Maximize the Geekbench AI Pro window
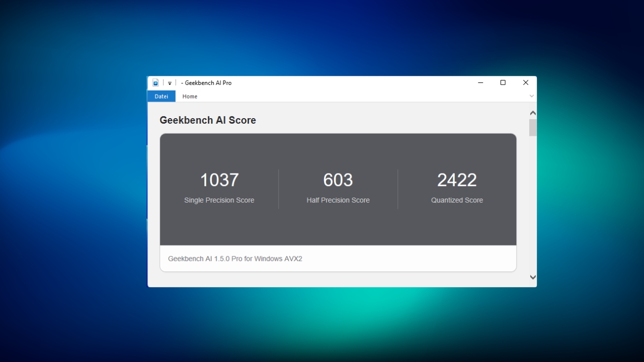 [503, 83]
